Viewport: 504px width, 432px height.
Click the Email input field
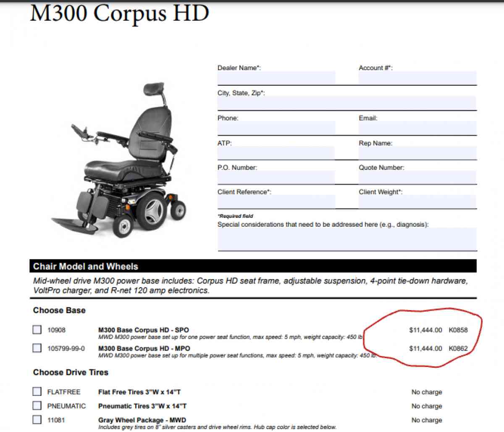point(416,128)
